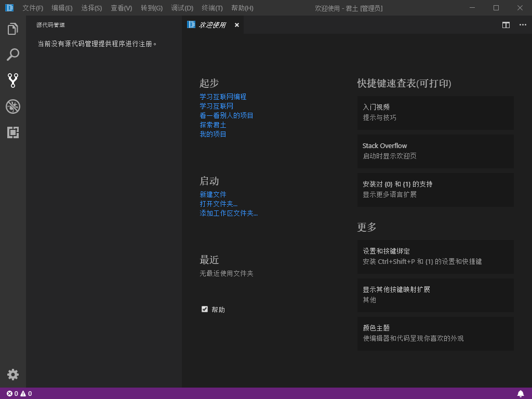Open the Debug bug icon in activity bar

point(13,107)
